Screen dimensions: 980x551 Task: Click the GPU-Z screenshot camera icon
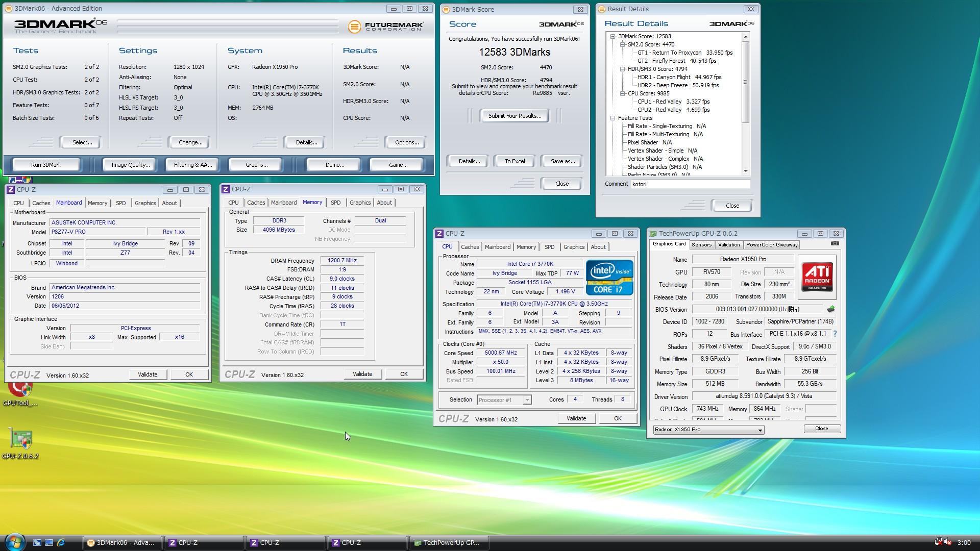pyautogui.click(x=835, y=243)
